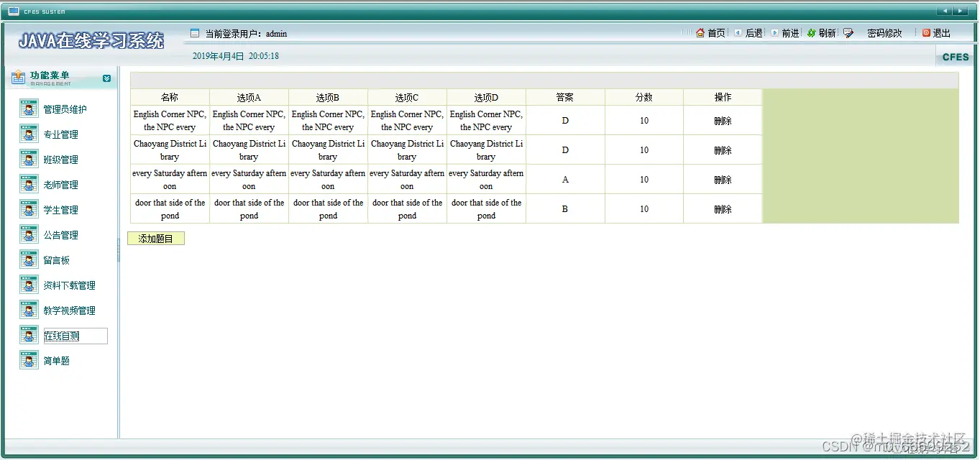Open 密码修改 via the pencil-note icon
Screen dimensions: 980x460
pyautogui.click(x=848, y=33)
